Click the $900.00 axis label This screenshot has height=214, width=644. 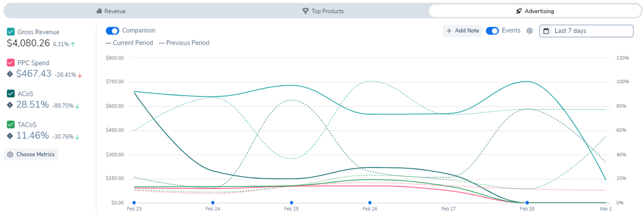(x=115, y=58)
